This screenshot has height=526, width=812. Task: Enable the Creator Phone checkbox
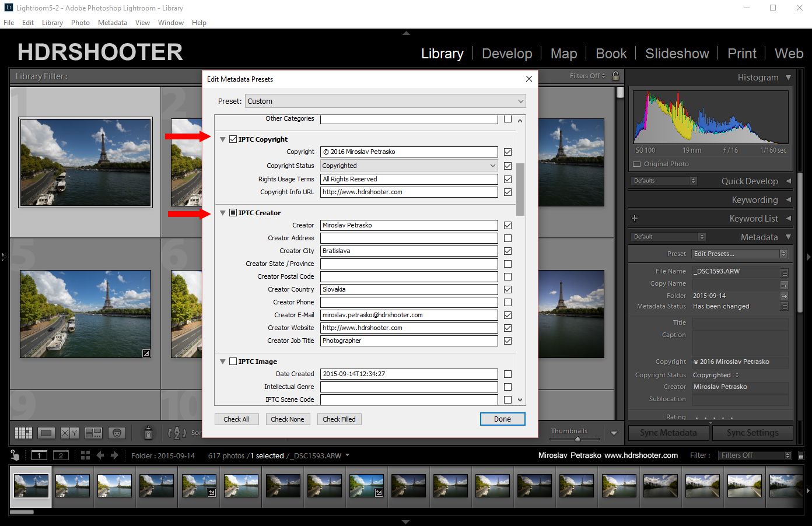click(x=508, y=302)
